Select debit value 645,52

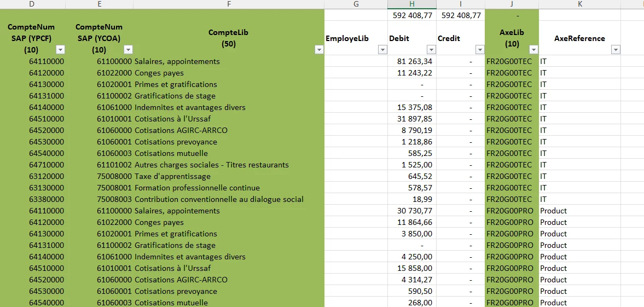tap(412, 176)
